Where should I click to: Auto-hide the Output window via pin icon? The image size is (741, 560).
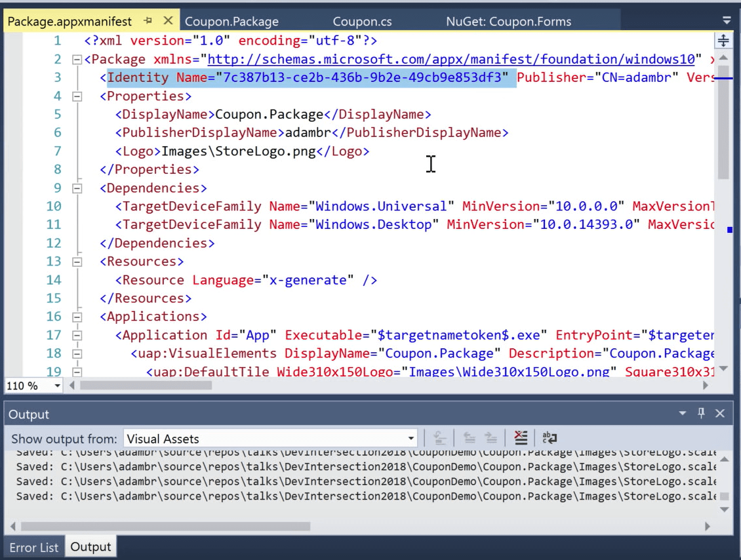(701, 414)
